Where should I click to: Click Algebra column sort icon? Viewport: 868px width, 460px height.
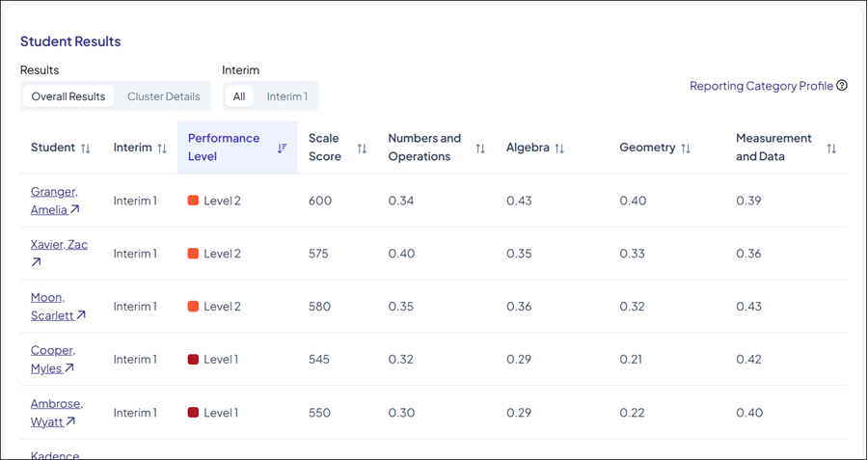[x=559, y=148]
